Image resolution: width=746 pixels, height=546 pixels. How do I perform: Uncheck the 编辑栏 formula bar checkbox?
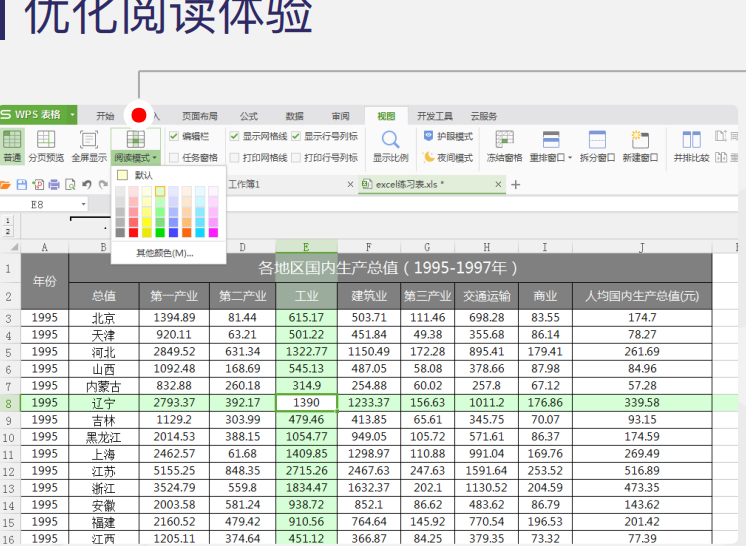(x=174, y=136)
